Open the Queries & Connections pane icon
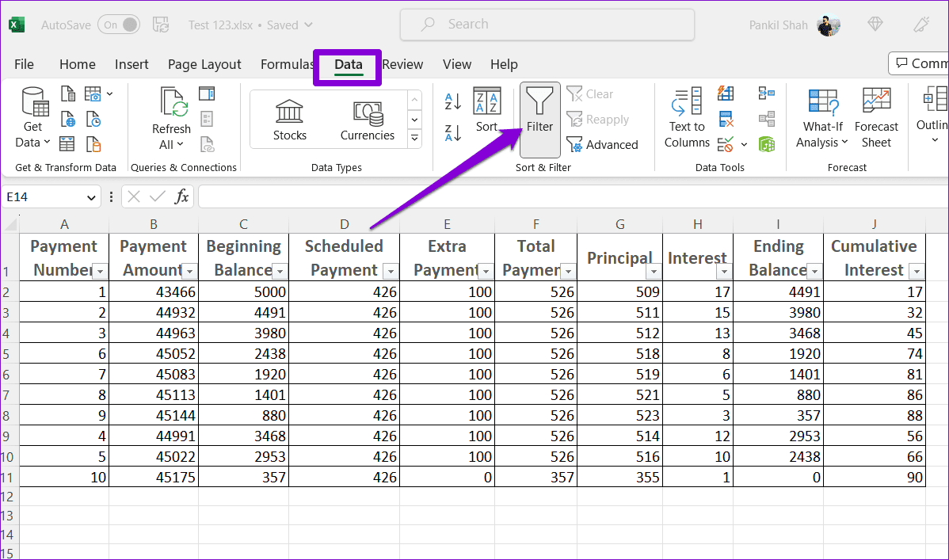This screenshot has width=949, height=560. pos(207,93)
